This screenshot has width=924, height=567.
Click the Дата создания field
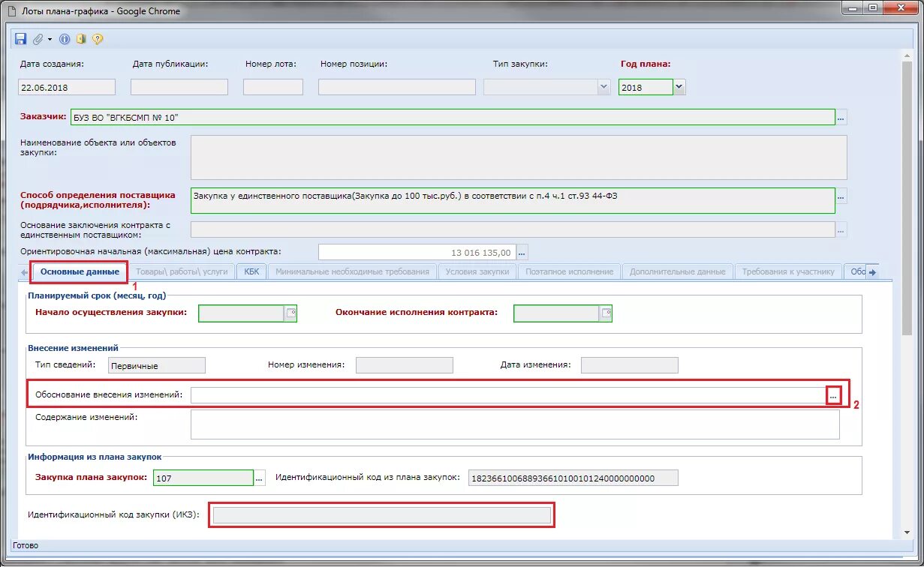point(67,87)
